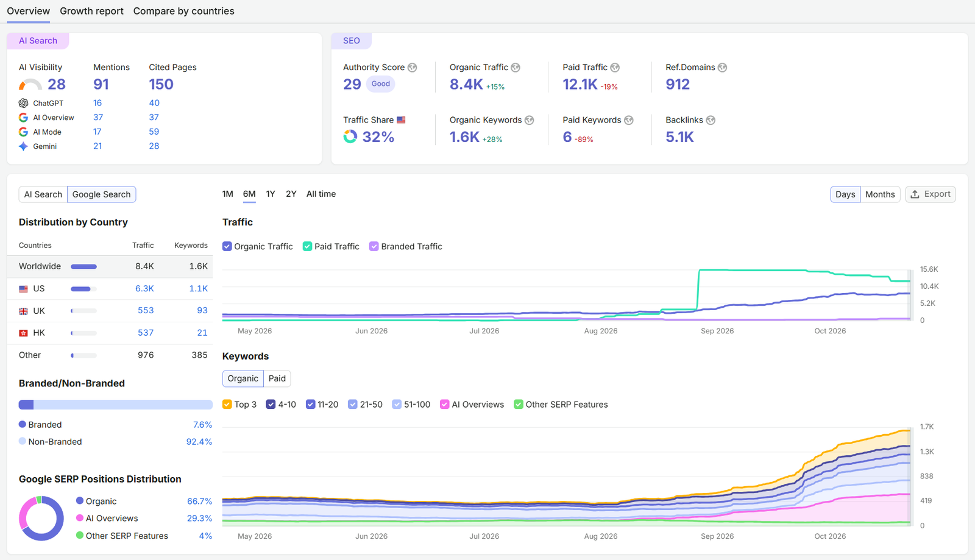Click the SERP Positions Distribution donut chart
The image size is (975, 560).
tap(41, 519)
